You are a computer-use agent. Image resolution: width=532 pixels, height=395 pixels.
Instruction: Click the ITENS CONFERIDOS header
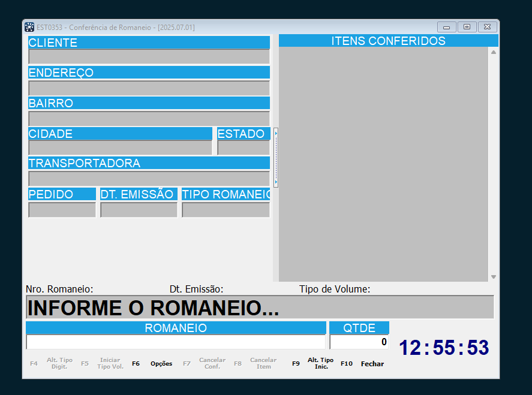pyautogui.click(x=389, y=41)
